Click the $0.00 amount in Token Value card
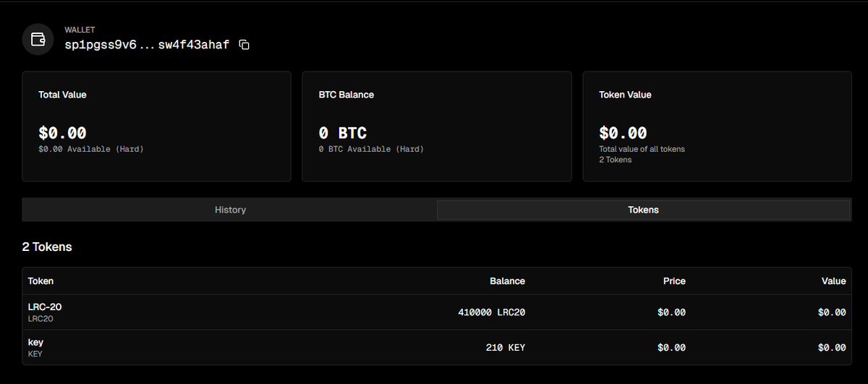 point(623,133)
